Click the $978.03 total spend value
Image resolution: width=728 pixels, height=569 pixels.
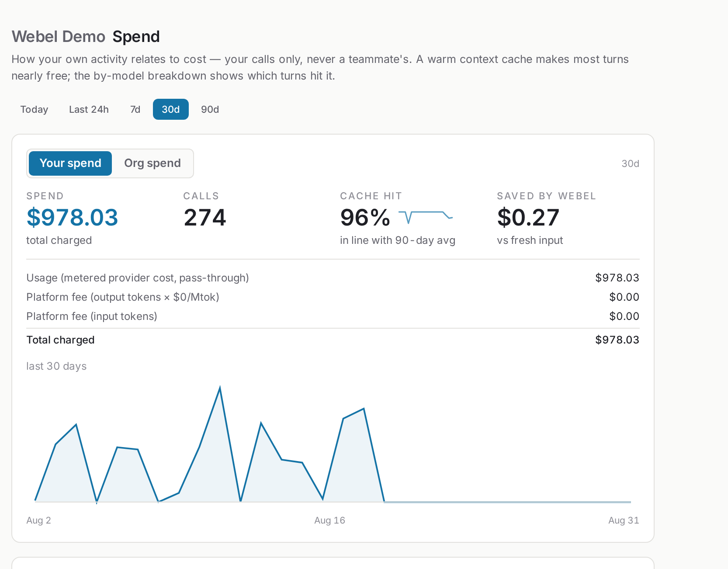click(x=72, y=218)
